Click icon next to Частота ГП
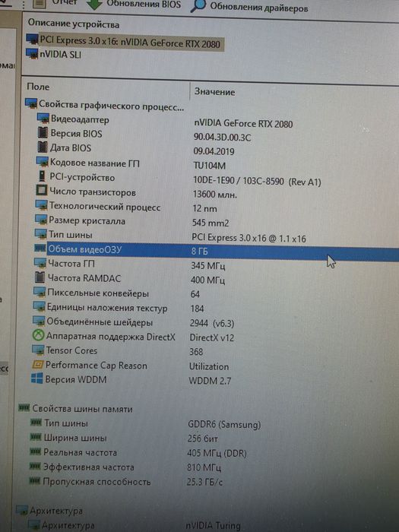The image size is (399, 532). (x=40, y=262)
